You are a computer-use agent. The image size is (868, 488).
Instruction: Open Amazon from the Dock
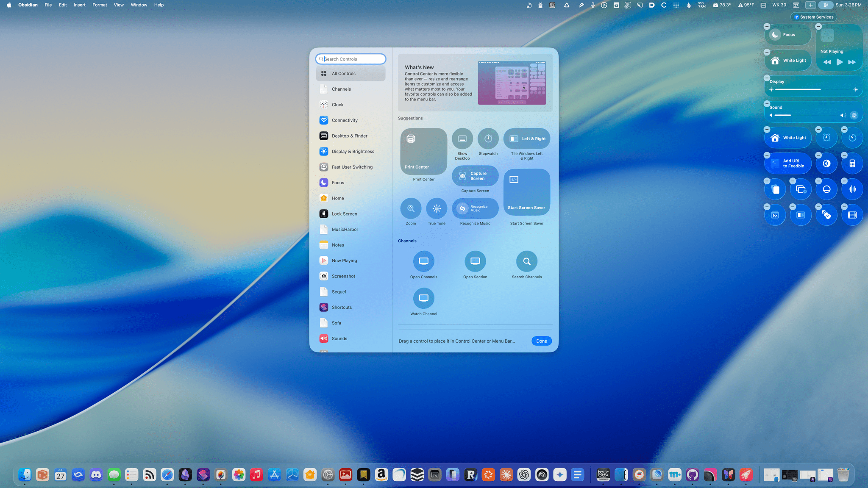381,475
